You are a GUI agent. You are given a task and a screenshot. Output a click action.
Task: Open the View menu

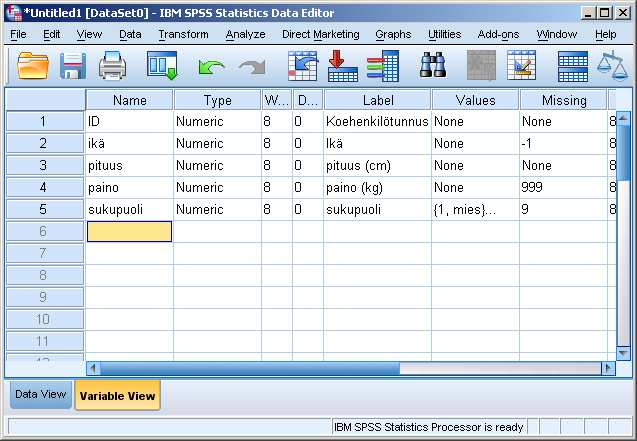(89, 35)
